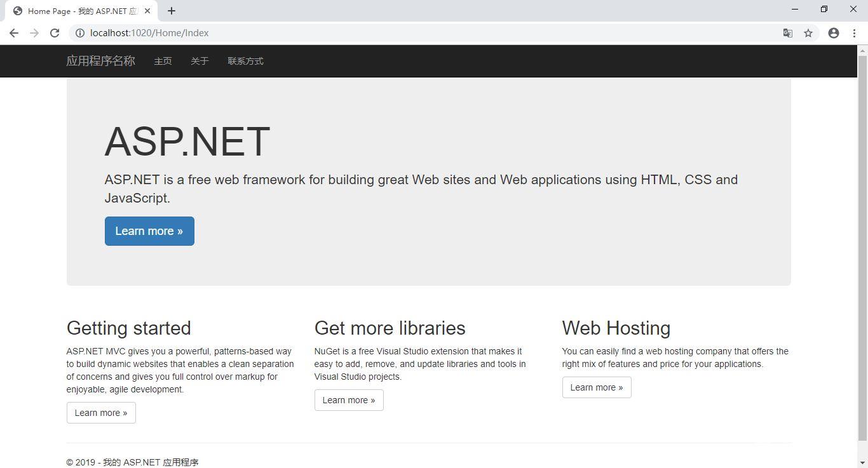Viewport: 868px width, 468px height.
Task: Click the 应用程序名称 brand link
Action: click(x=100, y=61)
